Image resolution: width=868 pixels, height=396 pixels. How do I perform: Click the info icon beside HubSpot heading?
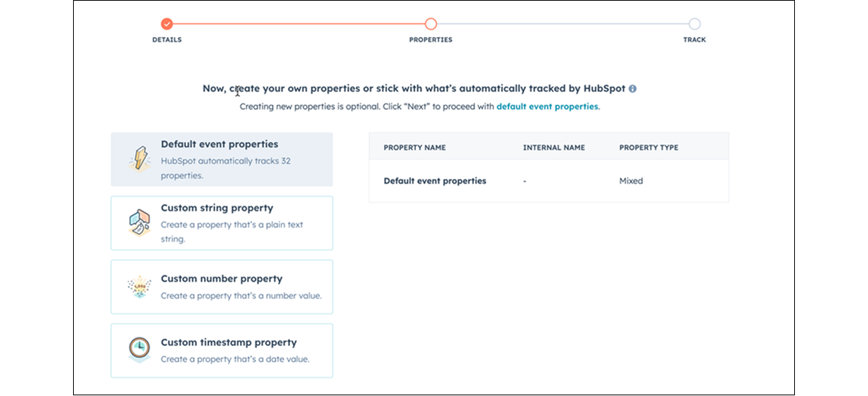[632, 89]
